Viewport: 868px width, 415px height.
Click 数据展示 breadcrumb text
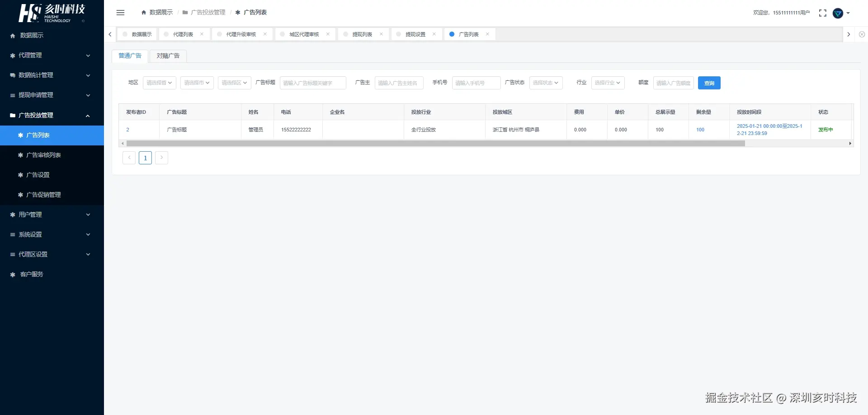coord(161,13)
